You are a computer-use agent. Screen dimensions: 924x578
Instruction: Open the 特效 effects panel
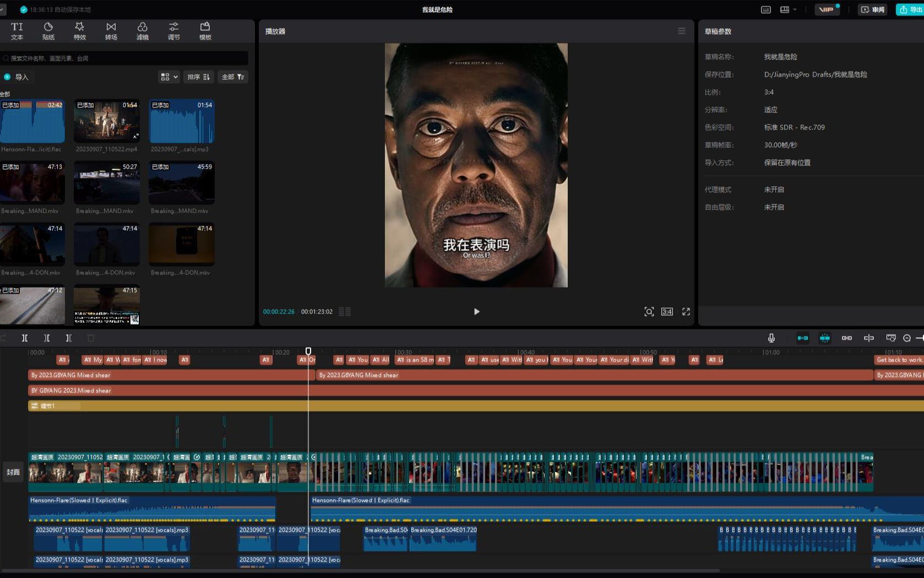point(80,31)
